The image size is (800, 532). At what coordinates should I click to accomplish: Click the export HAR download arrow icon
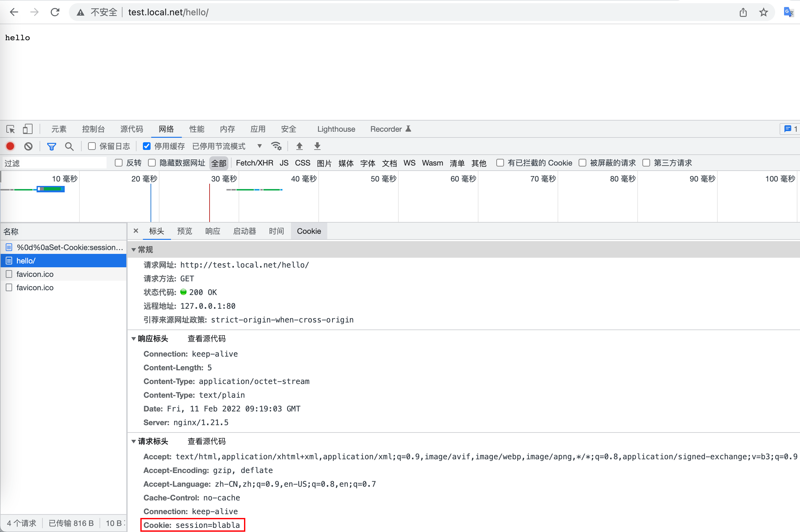317,146
